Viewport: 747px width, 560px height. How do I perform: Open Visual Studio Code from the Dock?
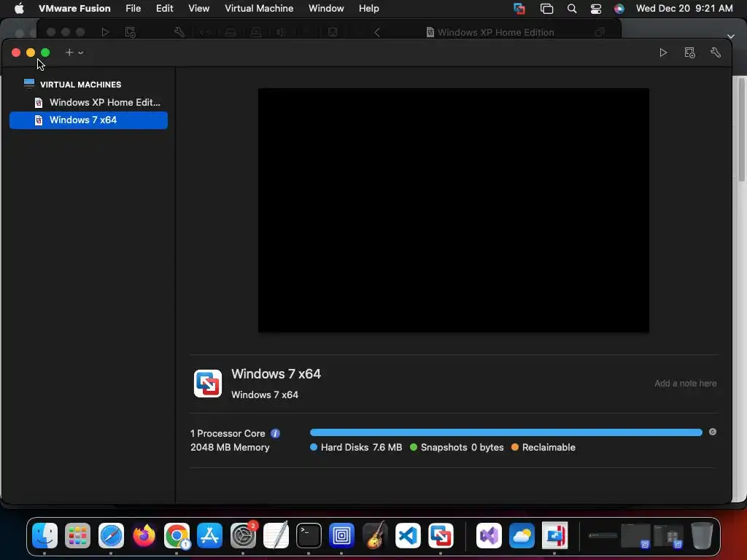click(408, 535)
